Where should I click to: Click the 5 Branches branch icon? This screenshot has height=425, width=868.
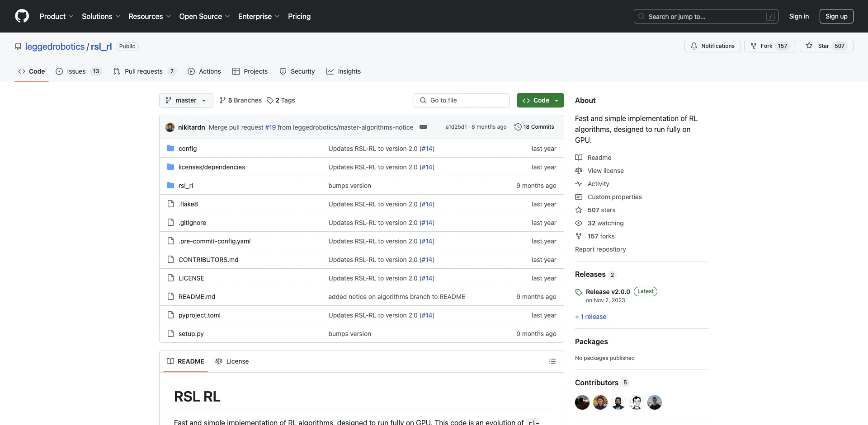tap(222, 100)
